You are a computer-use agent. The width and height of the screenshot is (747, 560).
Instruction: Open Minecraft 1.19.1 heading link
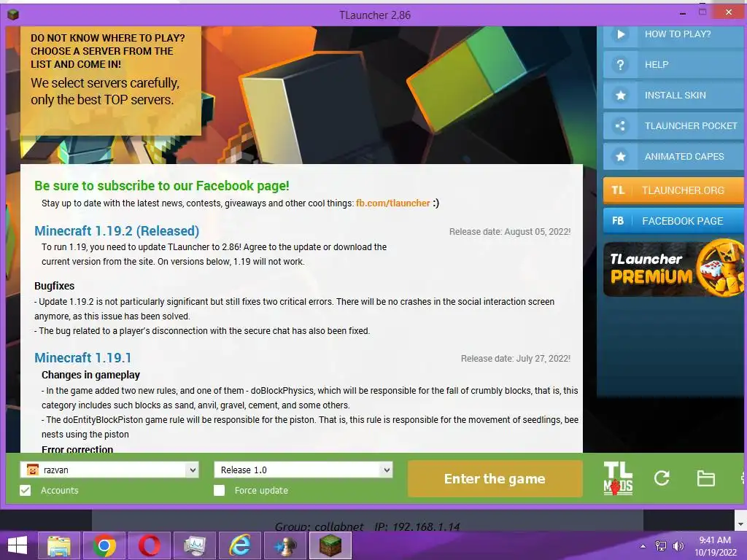click(83, 357)
